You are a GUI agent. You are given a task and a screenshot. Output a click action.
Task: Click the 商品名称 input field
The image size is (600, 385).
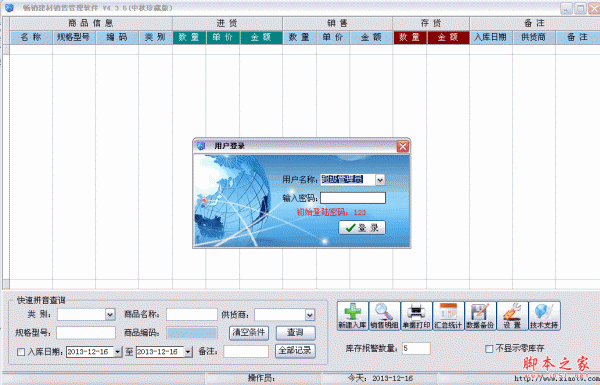(x=192, y=315)
